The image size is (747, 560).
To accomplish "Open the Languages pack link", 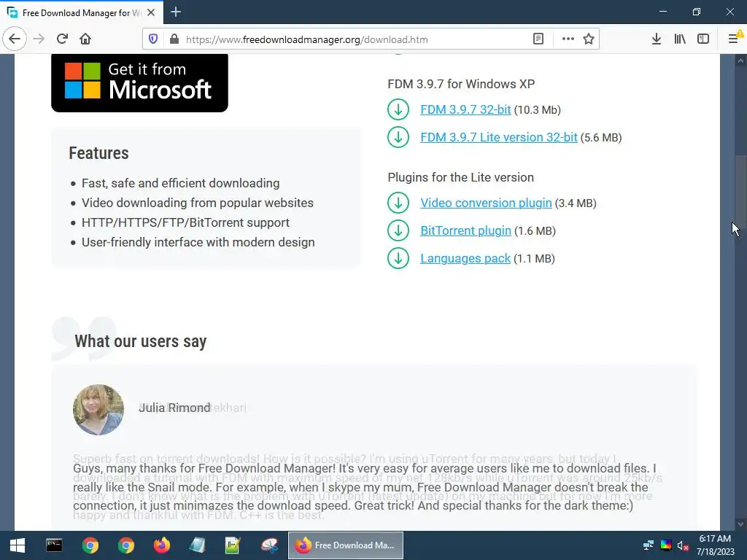I will tap(465, 258).
